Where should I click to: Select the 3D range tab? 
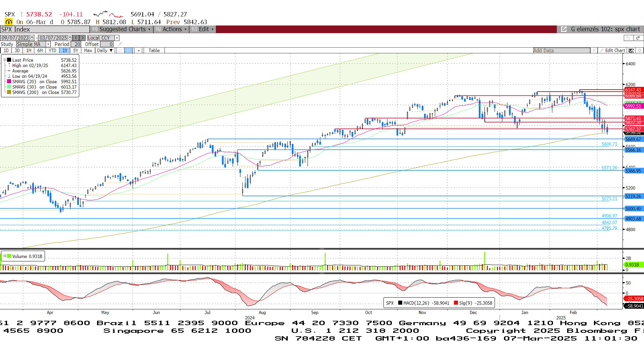click(x=17, y=50)
